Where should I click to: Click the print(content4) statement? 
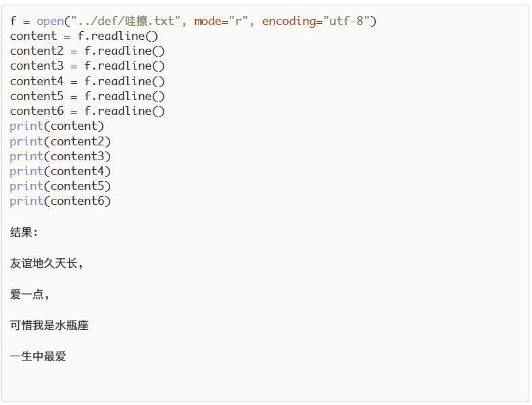point(60,171)
